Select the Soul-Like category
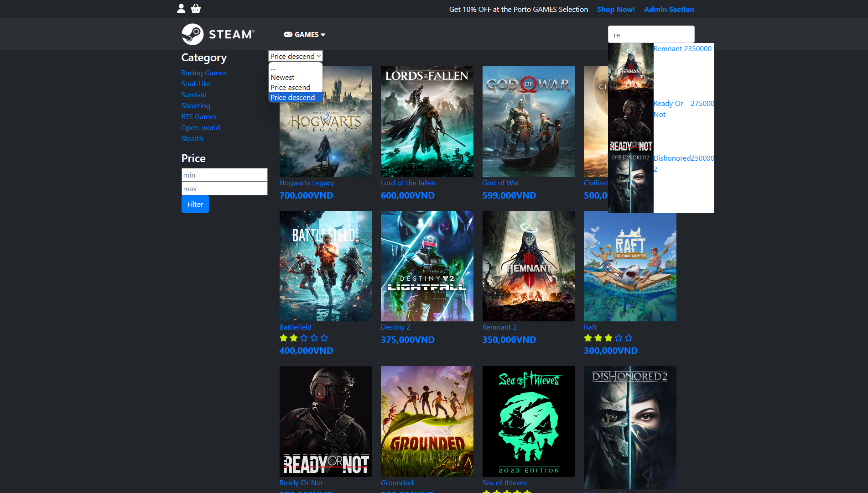Image resolution: width=868 pixels, height=493 pixels. [x=196, y=84]
